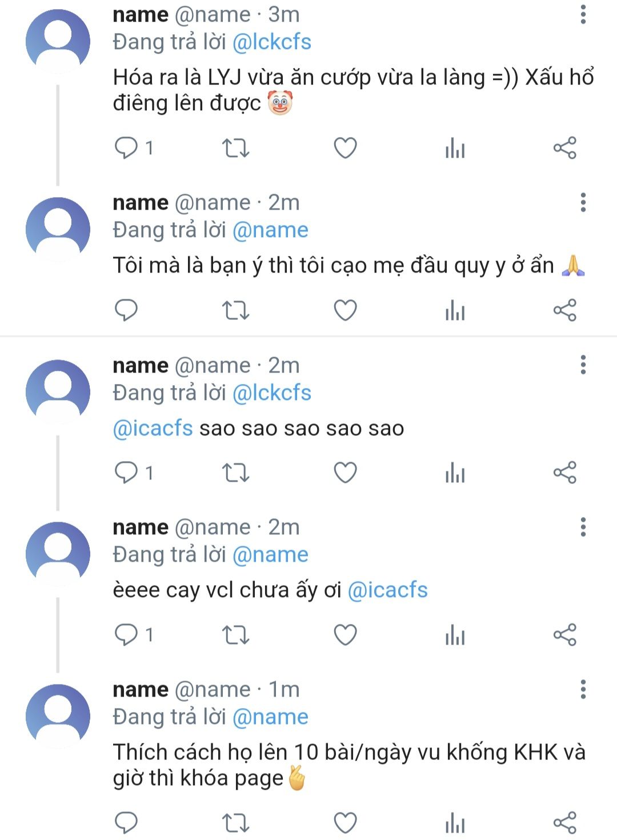Like the "Tôi mà là bạn" reply
This screenshot has height=840, width=617.
click(345, 310)
